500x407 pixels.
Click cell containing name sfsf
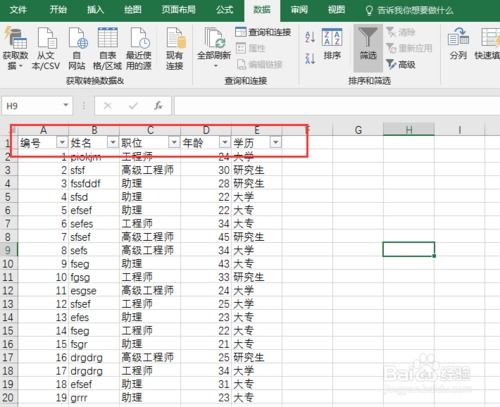click(94, 170)
